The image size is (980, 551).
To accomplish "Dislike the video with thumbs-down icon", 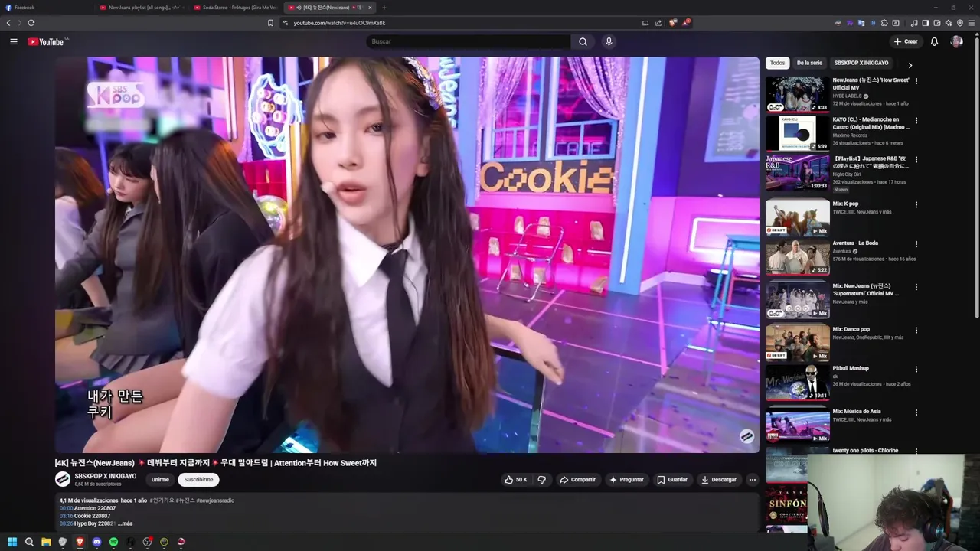I will coord(542,480).
